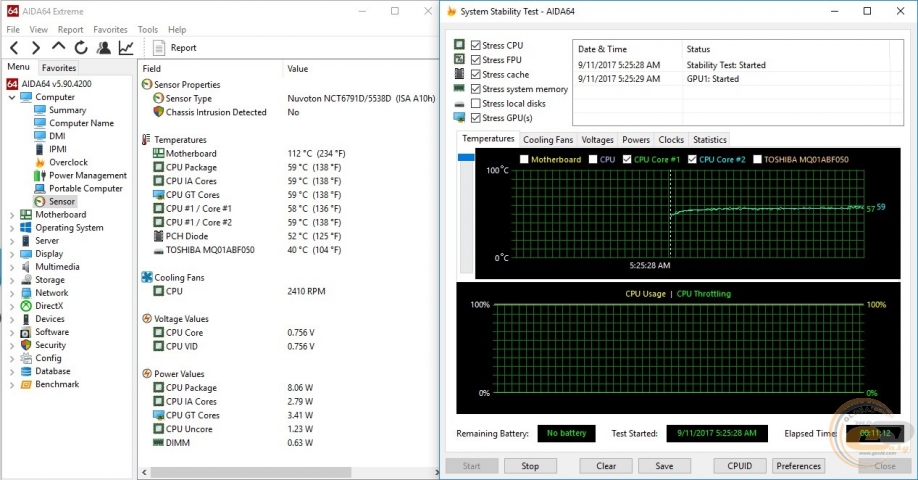Open the user profile icon in toolbar
This screenshot has height=480, width=918.
coord(104,47)
